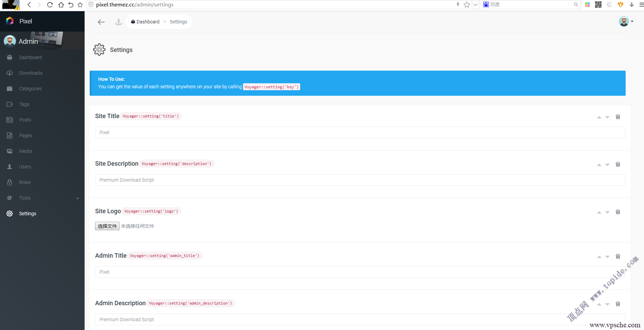
Task: Move the Site Description setting up
Action: pyautogui.click(x=599, y=165)
